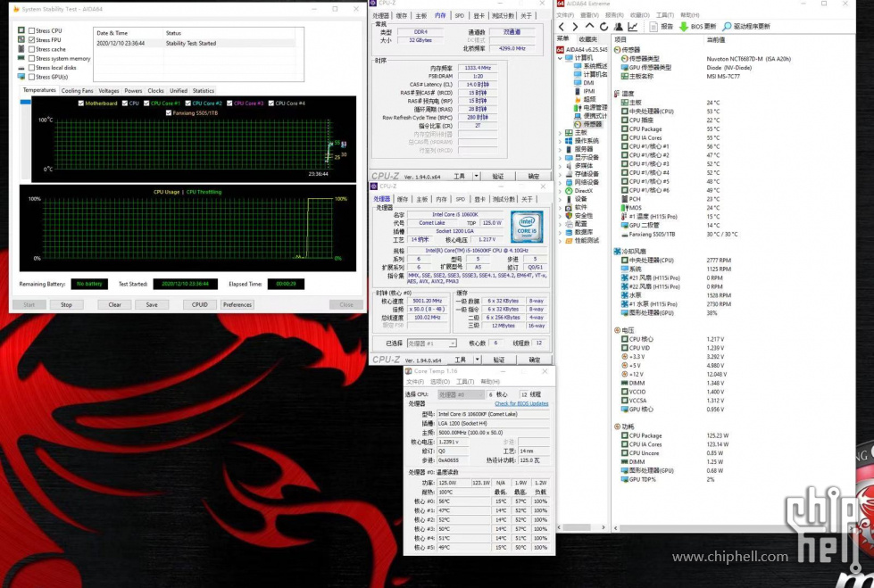The width and height of the screenshot is (874, 588).
Task: Select 性能测试 benchmark node in AIDA64 tree
Action: tap(582, 241)
